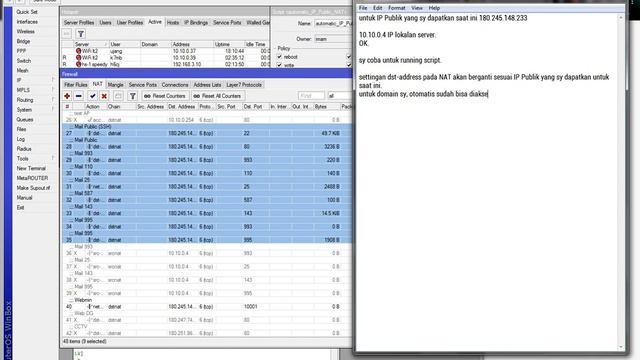This screenshot has width=640, height=360.
Task: Click the comment icon in Firewall toolbar
Action: tap(118, 96)
